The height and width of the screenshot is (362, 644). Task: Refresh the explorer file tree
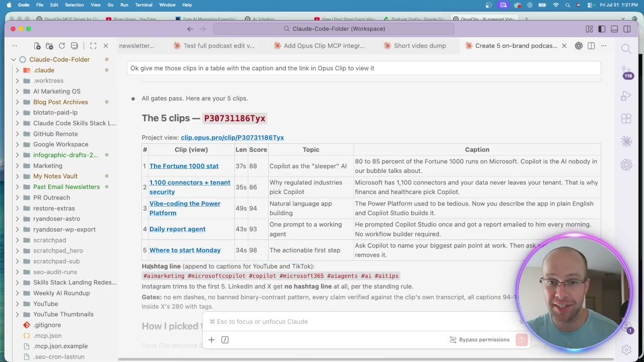coord(62,46)
